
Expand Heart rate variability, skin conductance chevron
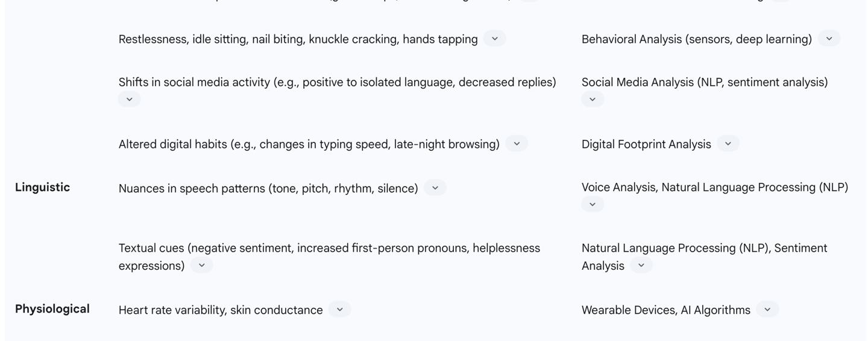click(339, 310)
